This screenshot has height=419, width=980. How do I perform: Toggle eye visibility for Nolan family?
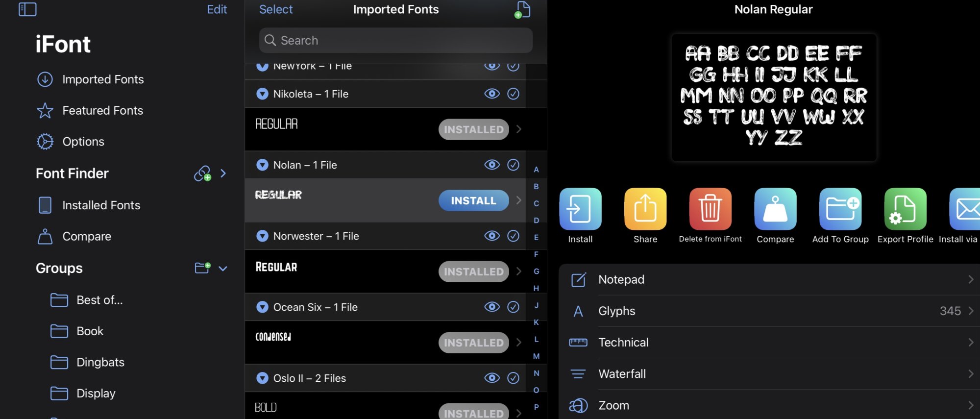tap(492, 165)
